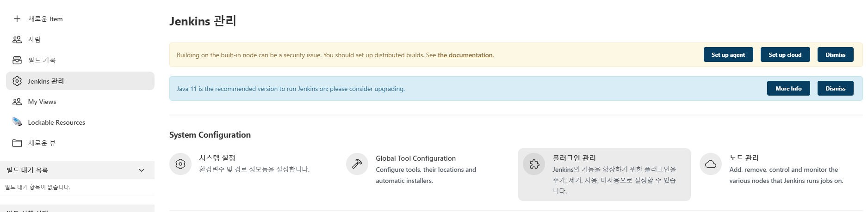Image resolution: width=868 pixels, height=212 pixels.
Task: Click More Info on Java 11 notice
Action: pos(788,88)
